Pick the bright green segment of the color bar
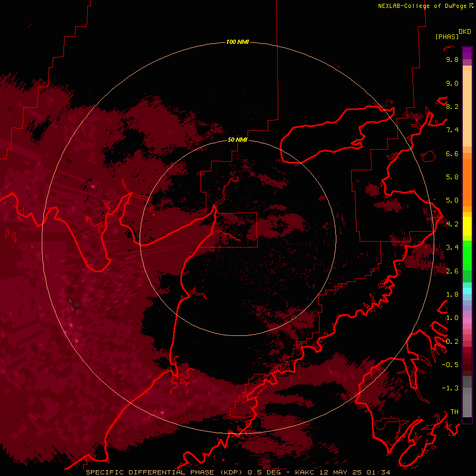The height and width of the screenshot is (476, 476). 467,255
